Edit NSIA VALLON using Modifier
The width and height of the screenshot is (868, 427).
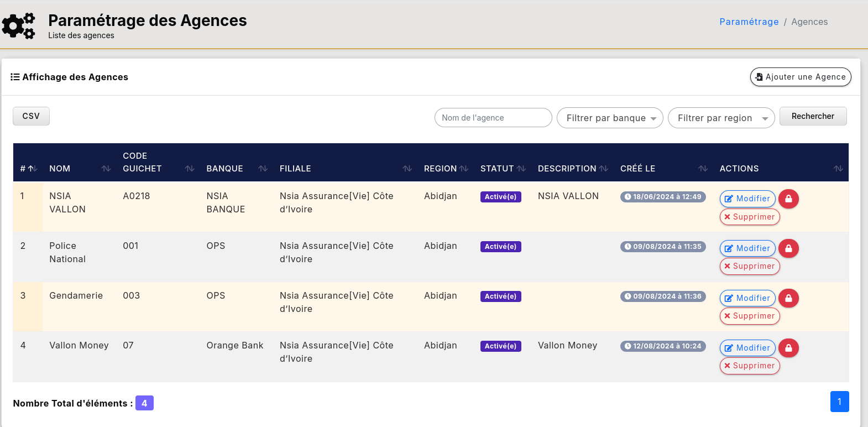(747, 199)
